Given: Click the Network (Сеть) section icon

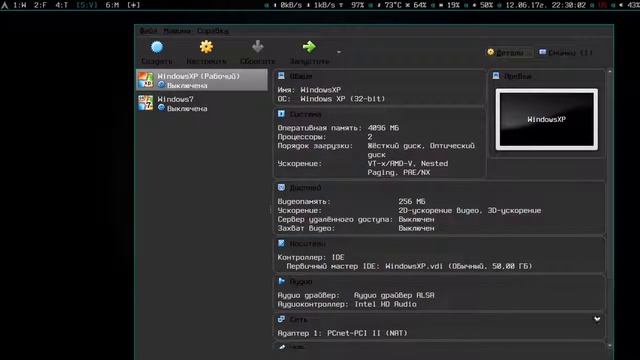Looking at the screenshot, I should (281, 319).
